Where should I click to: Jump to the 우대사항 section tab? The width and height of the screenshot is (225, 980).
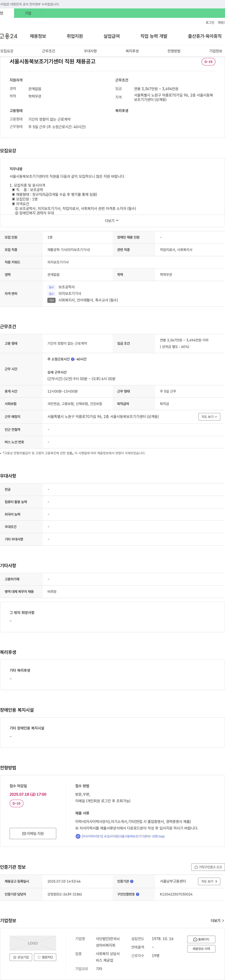[90, 51]
